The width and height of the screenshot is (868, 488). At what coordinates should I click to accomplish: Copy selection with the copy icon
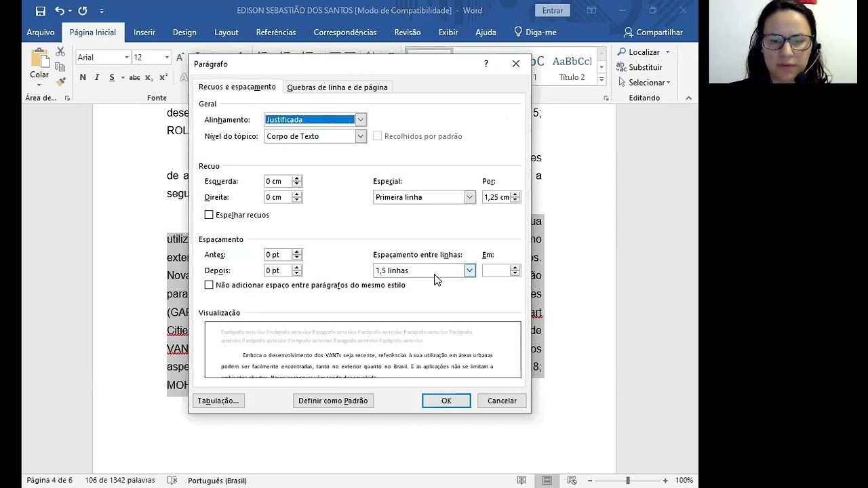coord(60,66)
